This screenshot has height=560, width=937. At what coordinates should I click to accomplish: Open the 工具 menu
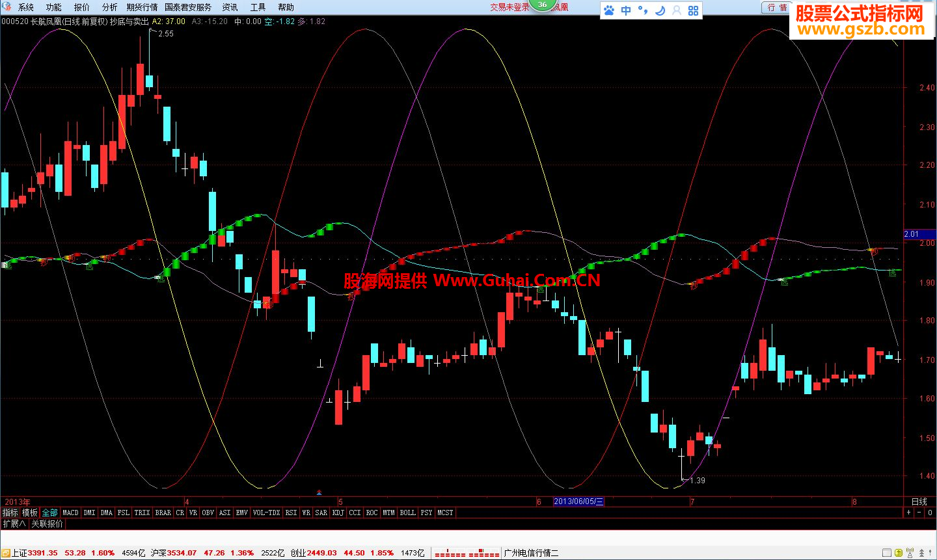[x=258, y=7]
